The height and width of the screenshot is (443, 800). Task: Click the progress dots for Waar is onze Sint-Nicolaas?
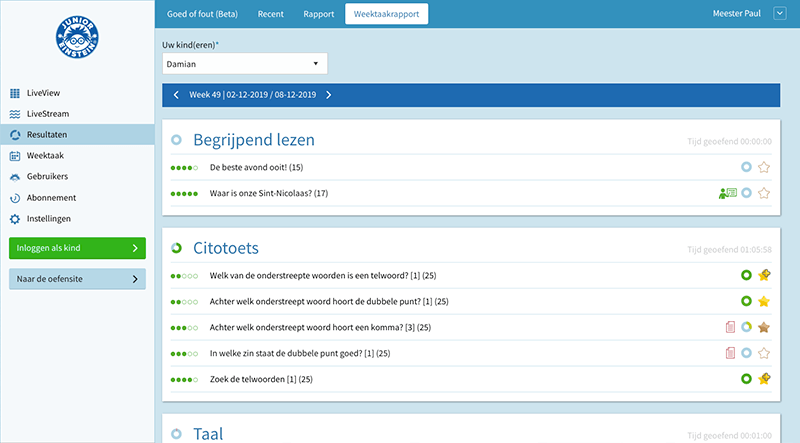pyautogui.click(x=184, y=194)
